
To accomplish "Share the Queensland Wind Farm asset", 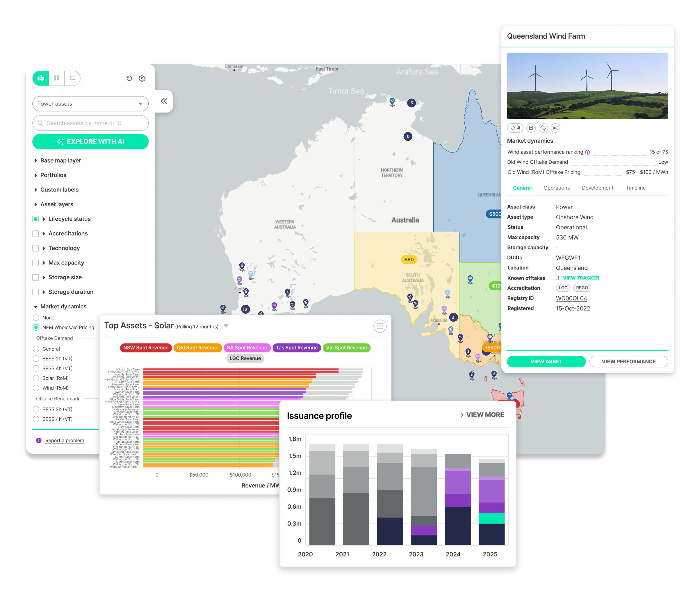I will (x=555, y=128).
